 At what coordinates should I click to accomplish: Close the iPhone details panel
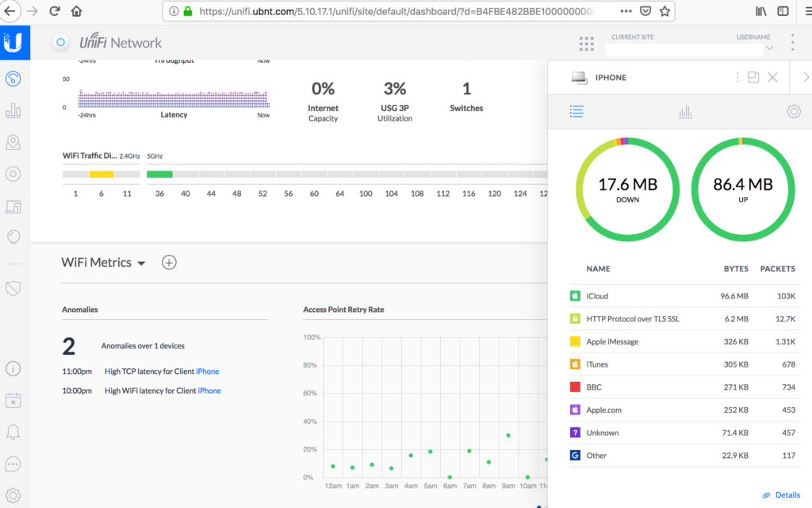[772, 77]
